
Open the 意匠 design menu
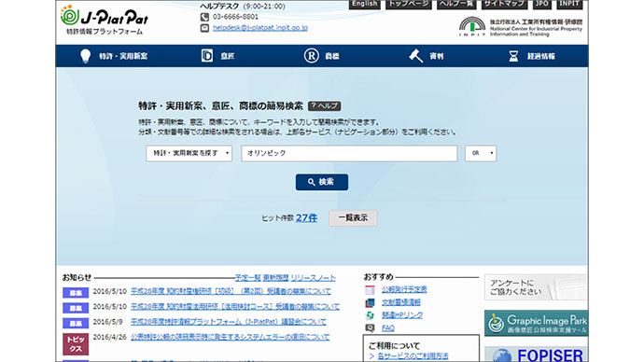217,56
